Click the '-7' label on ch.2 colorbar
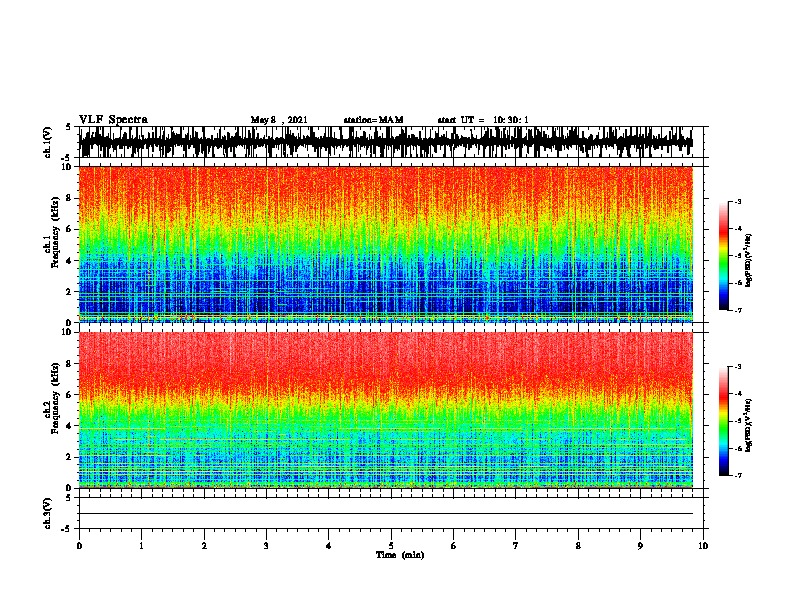The height and width of the screenshot is (612, 792). tap(738, 476)
